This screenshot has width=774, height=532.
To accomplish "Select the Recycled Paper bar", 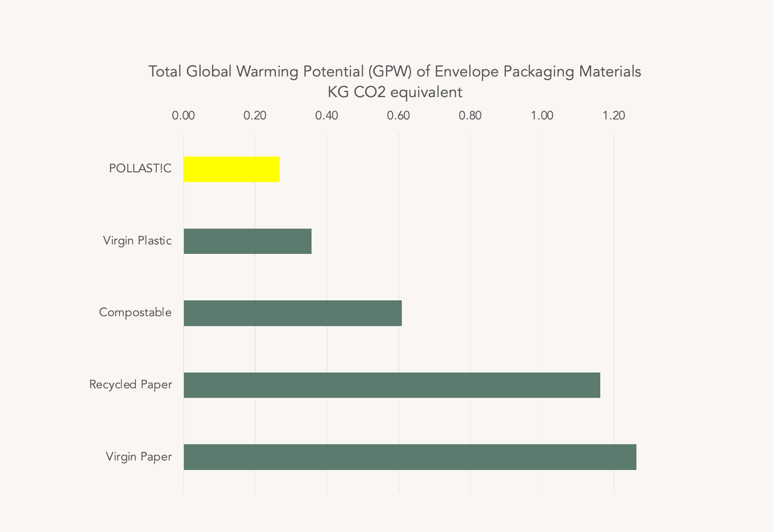I will coord(391,385).
